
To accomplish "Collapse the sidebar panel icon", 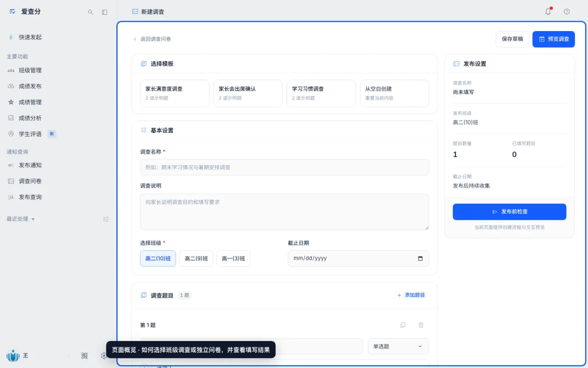I will (x=105, y=12).
